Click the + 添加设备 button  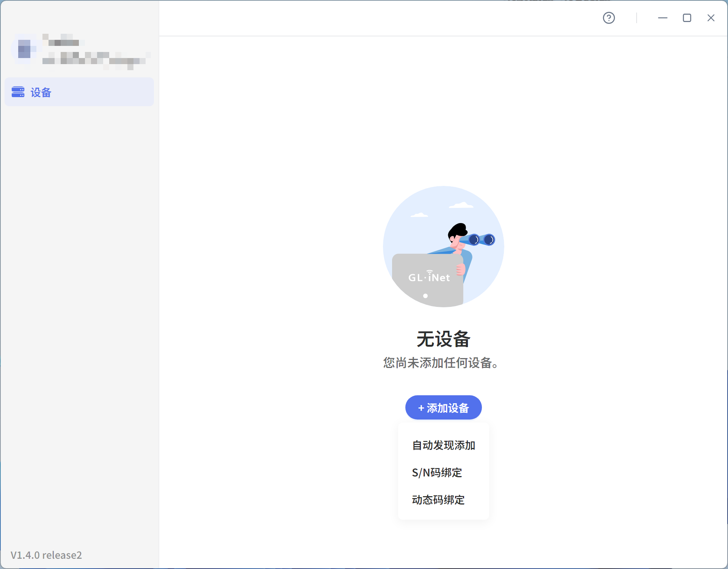(443, 408)
